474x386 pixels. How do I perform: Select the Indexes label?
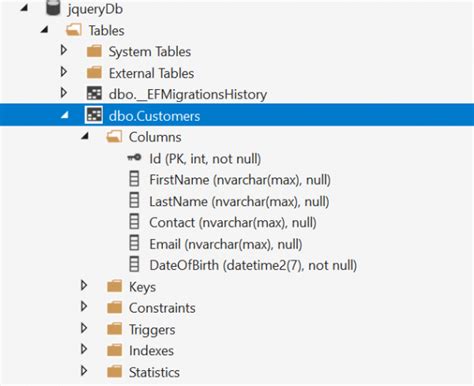[x=151, y=351]
